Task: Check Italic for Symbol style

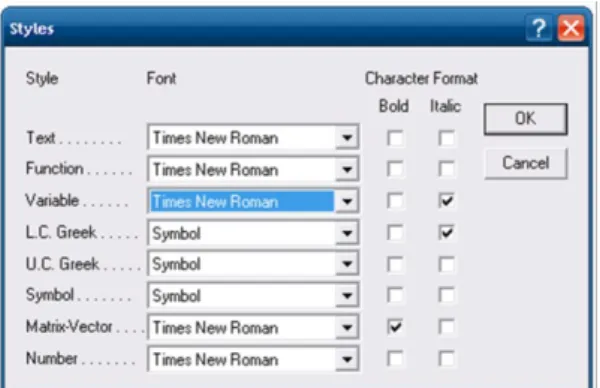Action: point(447,295)
